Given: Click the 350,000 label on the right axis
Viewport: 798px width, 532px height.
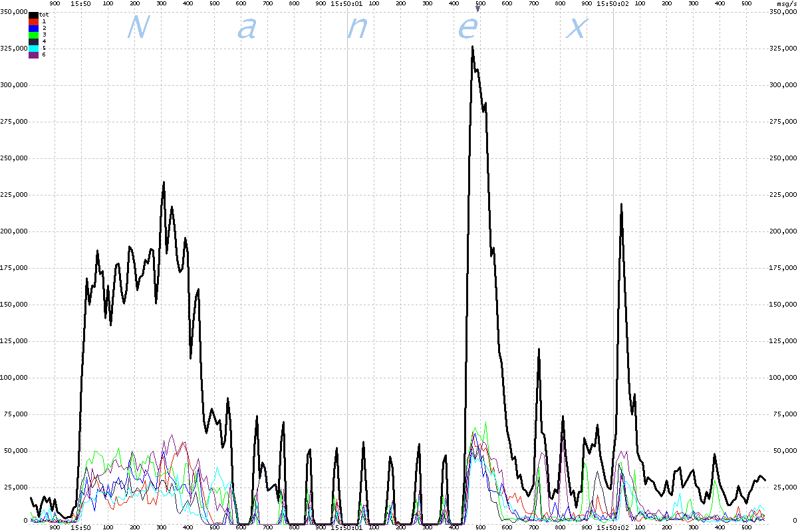Looking at the screenshot, I should 783,12.
